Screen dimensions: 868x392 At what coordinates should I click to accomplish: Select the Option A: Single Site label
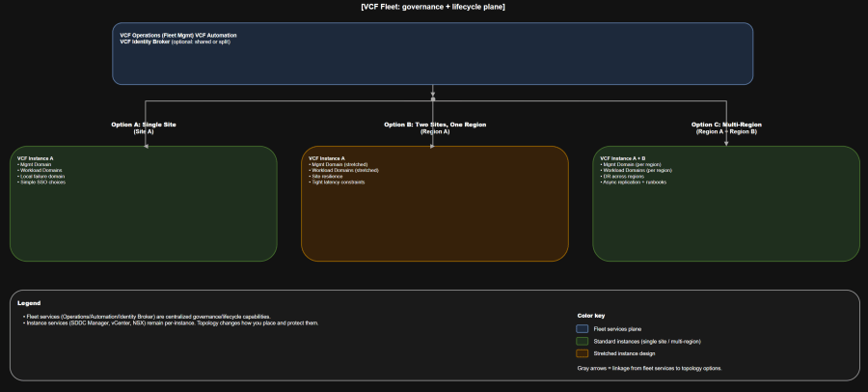click(145, 125)
